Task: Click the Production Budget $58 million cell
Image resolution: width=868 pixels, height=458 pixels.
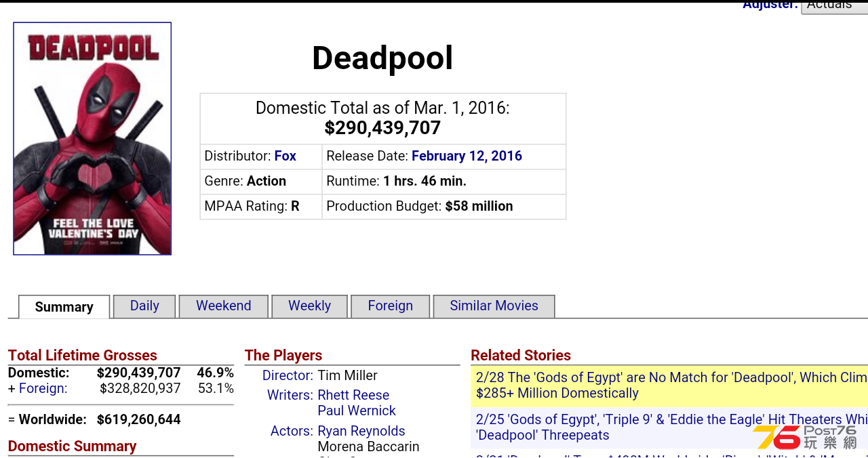Action: (443, 207)
